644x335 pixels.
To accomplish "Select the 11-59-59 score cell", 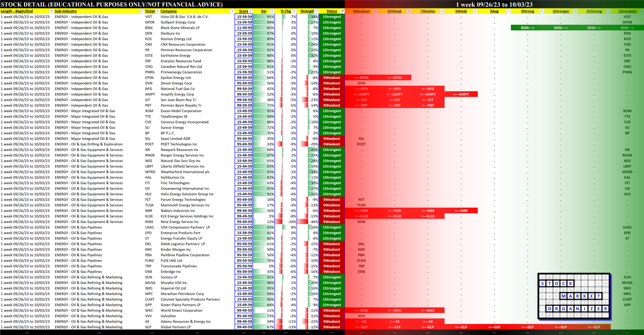I will (x=244, y=28).
